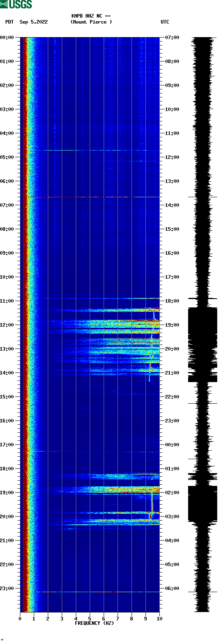Click 22:00 on the PDT time axis
The height and width of the screenshot is (644, 220).
tap(7, 565)
